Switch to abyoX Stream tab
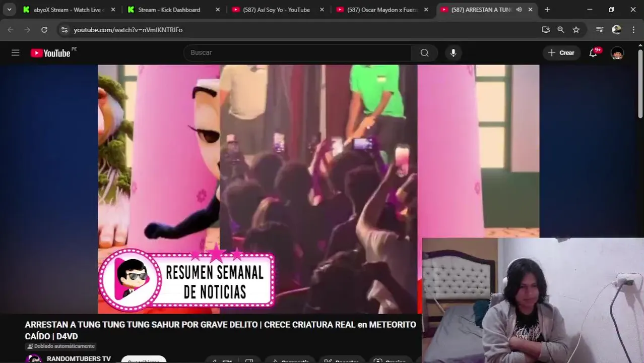Image resolution: width=644 pixels, height=363 pixels. (x=70, y=10)
